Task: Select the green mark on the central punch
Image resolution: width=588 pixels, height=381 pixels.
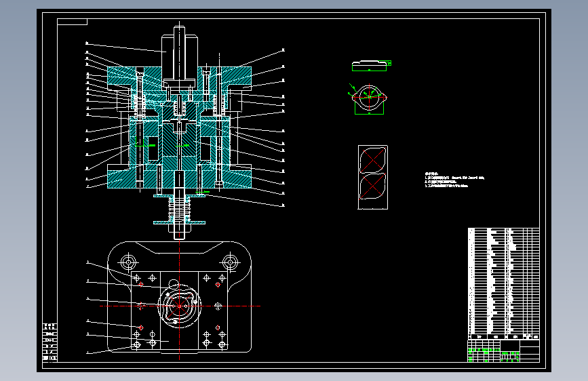Action: pos(182,146)
